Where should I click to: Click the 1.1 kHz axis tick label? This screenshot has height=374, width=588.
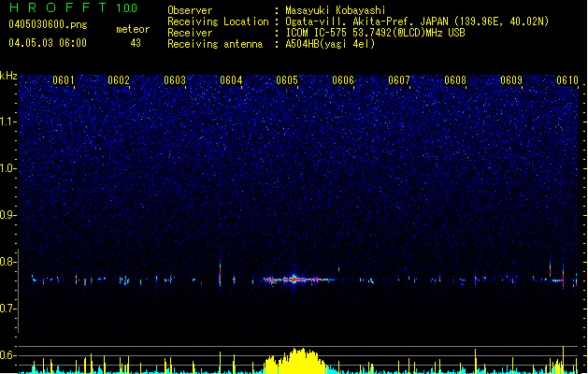(8, 122)
